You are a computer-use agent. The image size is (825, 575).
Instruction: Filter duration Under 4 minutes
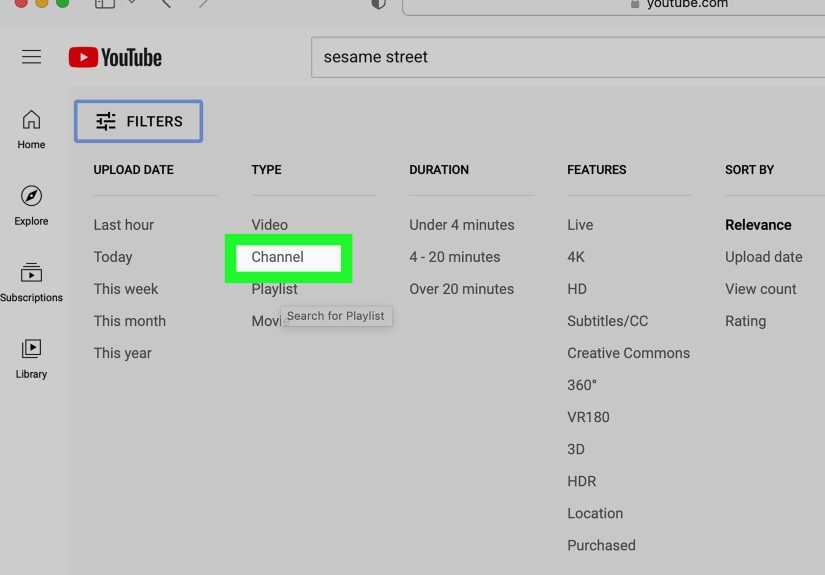[462, 225]
